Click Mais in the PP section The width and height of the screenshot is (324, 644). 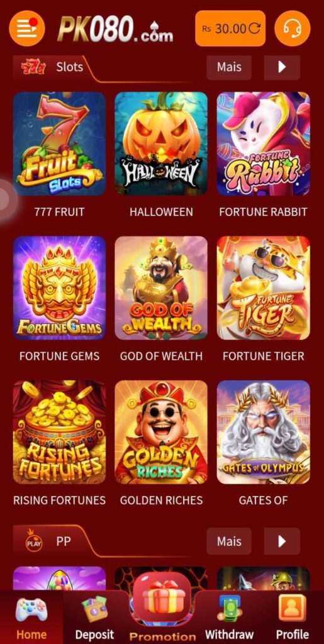pos(229,541)
